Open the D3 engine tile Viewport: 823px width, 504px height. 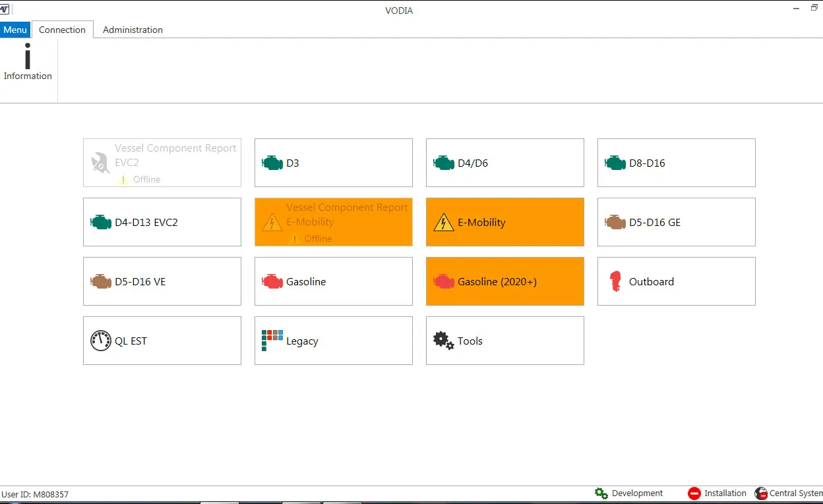click(x=334, y=163)
